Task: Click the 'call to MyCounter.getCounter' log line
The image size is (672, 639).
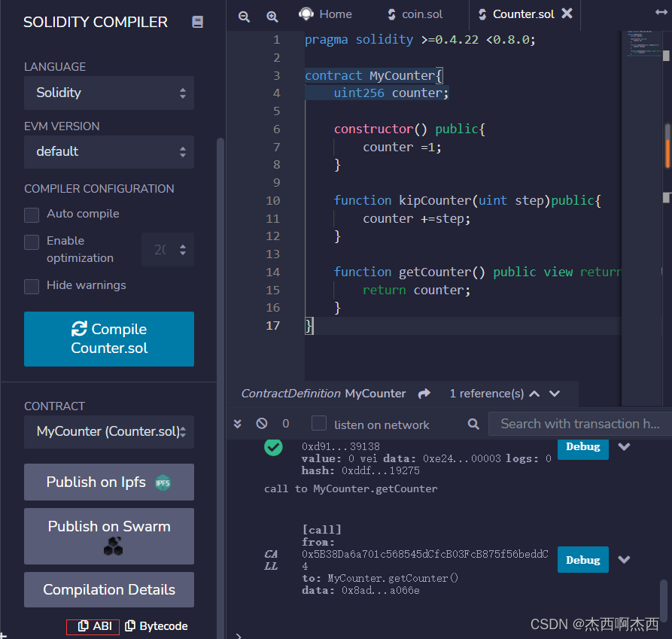Action: (x=351, y=489)
